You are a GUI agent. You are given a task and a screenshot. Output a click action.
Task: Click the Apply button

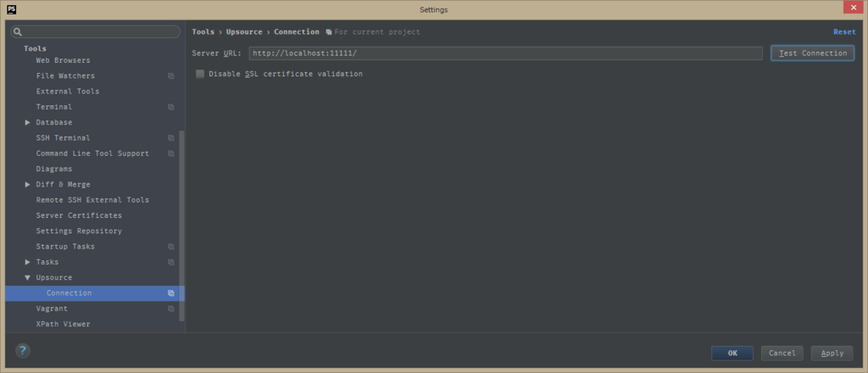pyautogui.click(x=832, y=353)
